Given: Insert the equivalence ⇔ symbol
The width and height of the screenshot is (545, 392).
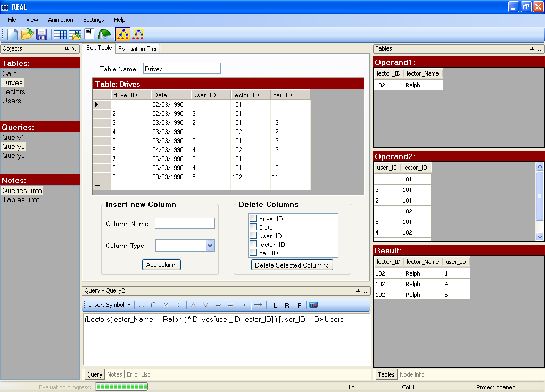Looking at the screenshot, I should [x=230, y=305].
